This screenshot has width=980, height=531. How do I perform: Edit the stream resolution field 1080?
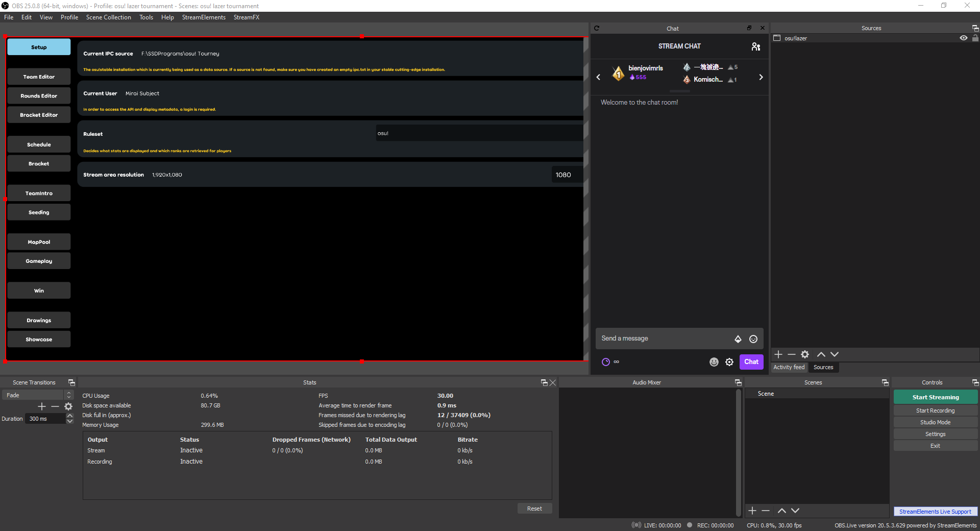[567, 175]
